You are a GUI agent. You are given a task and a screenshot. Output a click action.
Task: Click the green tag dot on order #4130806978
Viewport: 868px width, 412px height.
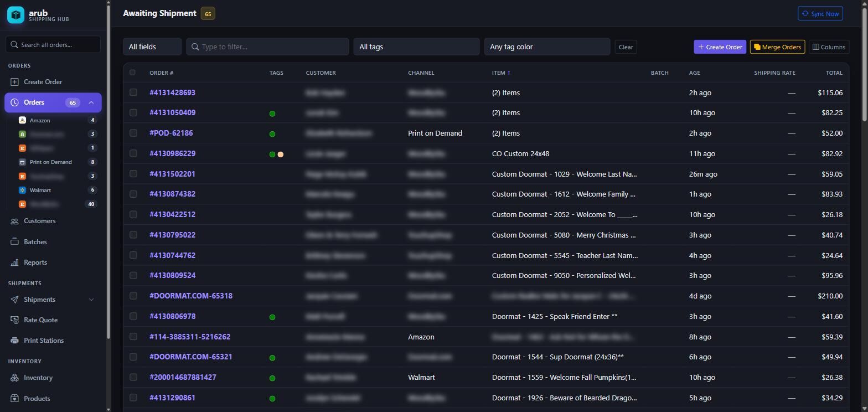(x=272, y=317)
